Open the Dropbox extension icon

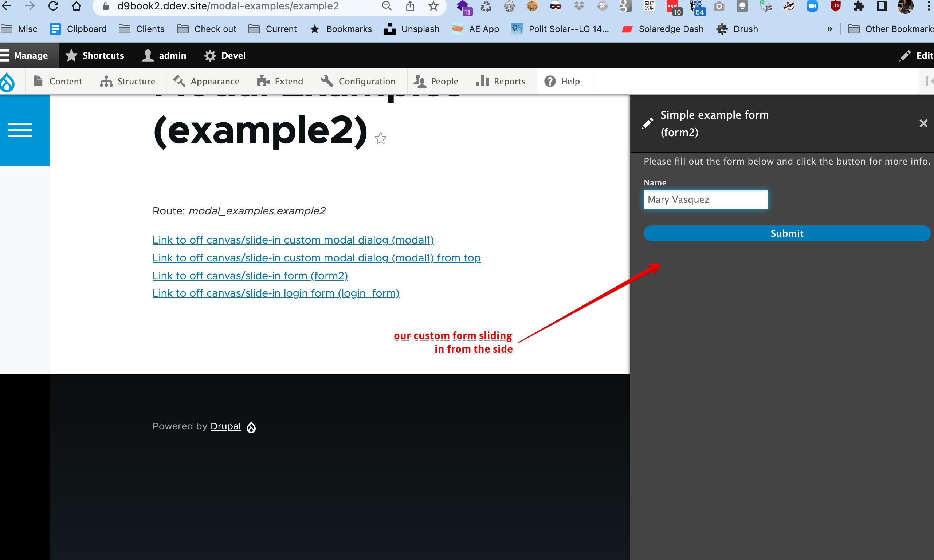[579, 6]
